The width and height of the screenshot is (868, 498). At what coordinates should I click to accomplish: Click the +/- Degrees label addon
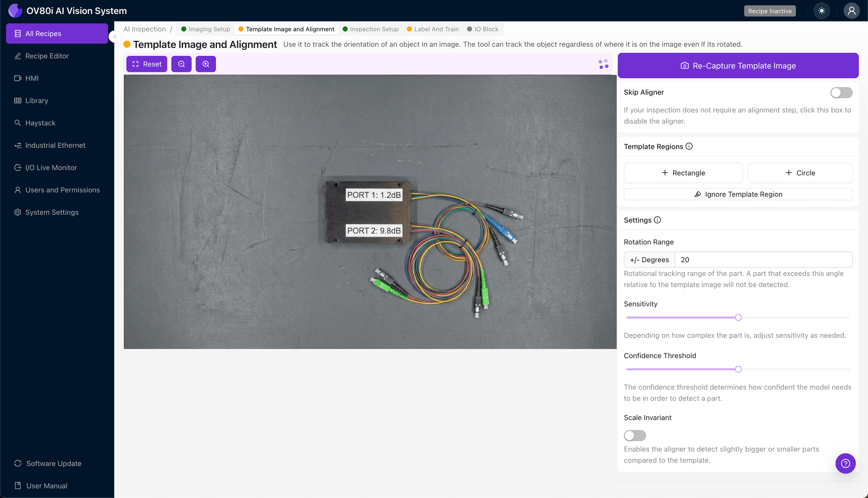(x=649, y=260)
